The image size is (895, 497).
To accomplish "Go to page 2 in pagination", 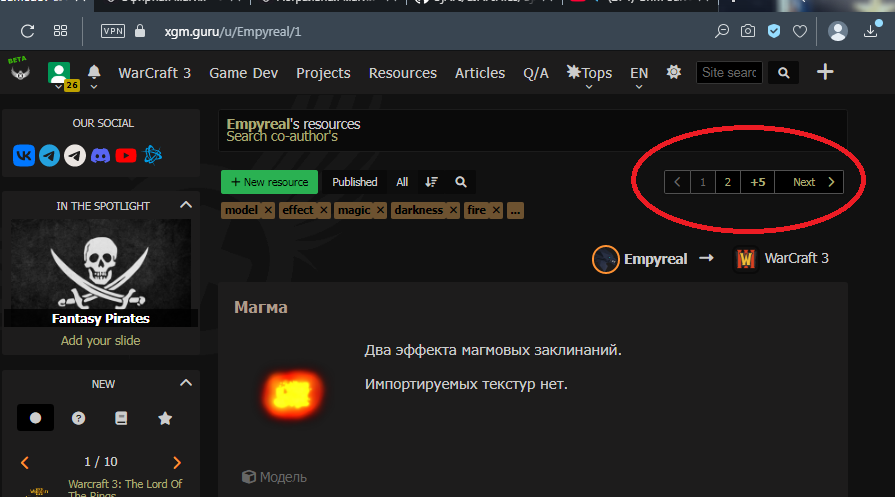I will point(728,182).
